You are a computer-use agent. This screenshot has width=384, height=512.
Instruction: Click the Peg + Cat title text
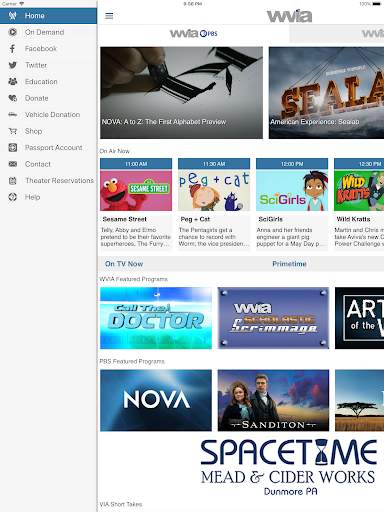coord(195,219)
